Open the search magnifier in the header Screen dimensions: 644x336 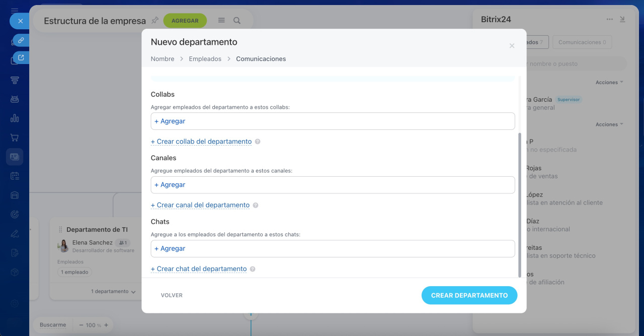click(237, 21)
